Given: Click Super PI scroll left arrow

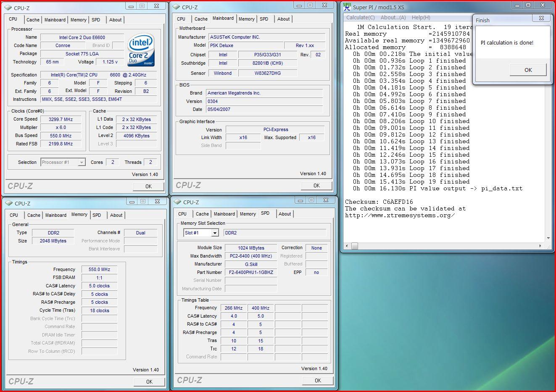Looking at the screenshot, I should point(347,246).
